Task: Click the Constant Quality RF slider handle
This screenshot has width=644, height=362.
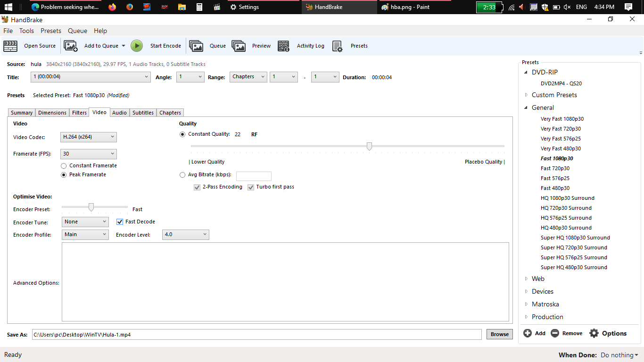Action: point(369,147)
